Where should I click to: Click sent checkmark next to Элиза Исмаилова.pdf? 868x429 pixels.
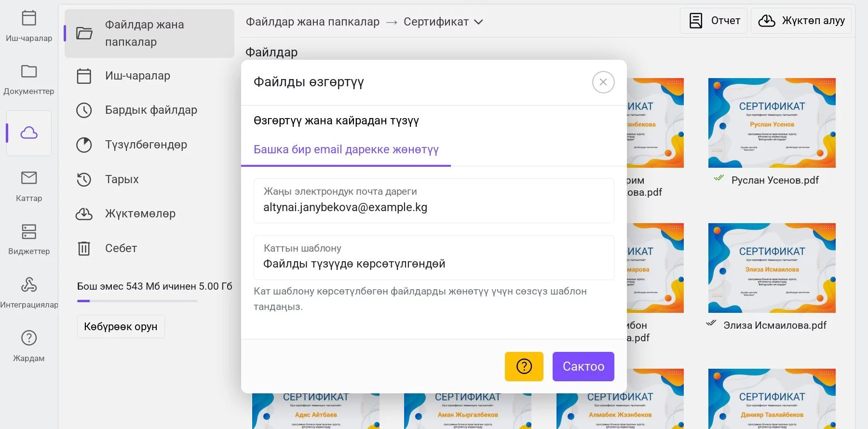point(711,323)
